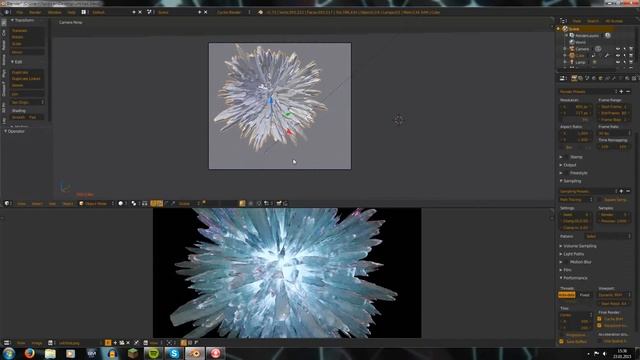Toggle the 3D manipulator icon

[153, 203]
